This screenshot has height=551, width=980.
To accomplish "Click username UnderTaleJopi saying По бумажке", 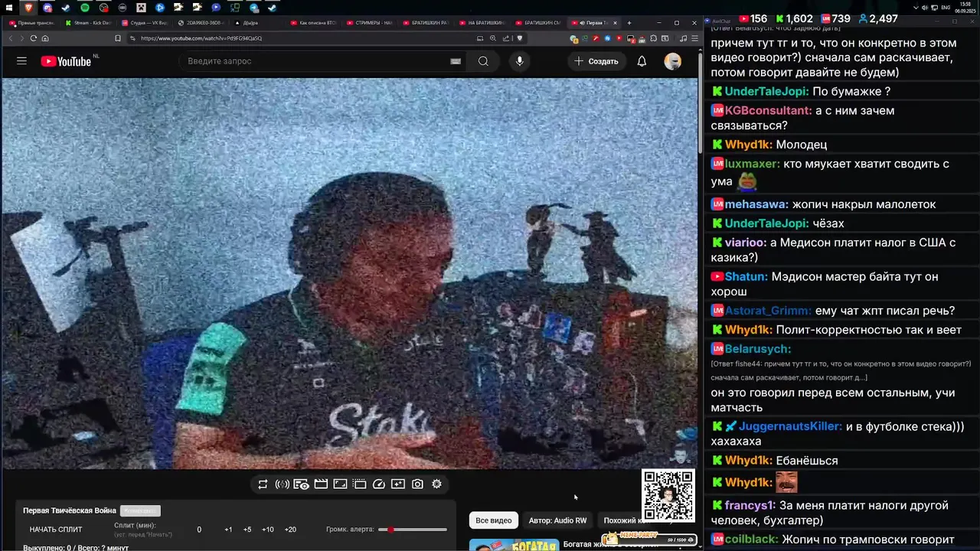I will [766, 92].
